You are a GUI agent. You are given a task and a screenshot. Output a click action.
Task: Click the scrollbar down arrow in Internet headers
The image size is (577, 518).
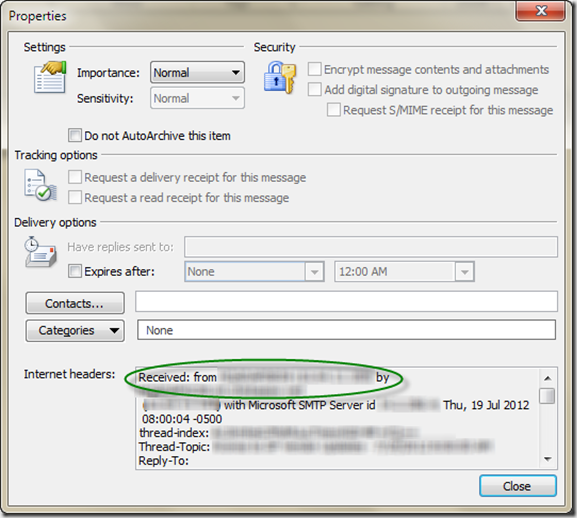(547, 459)
